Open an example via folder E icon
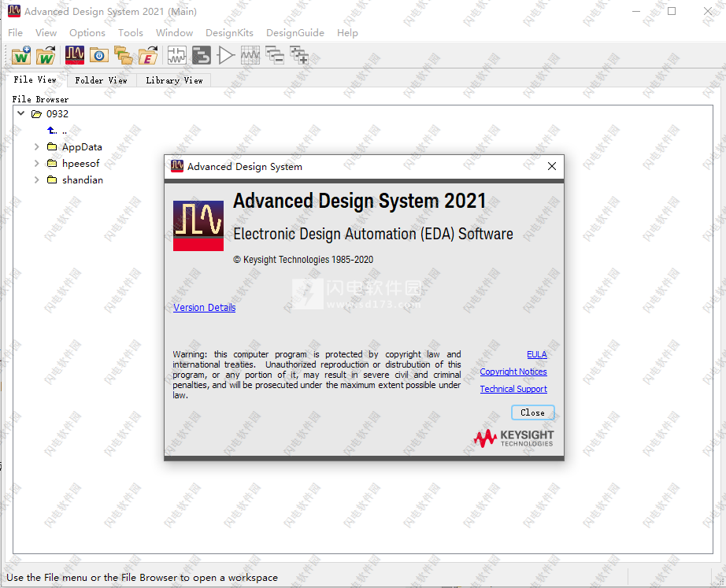This screenshot has width=726, height=588. [148, 56]
